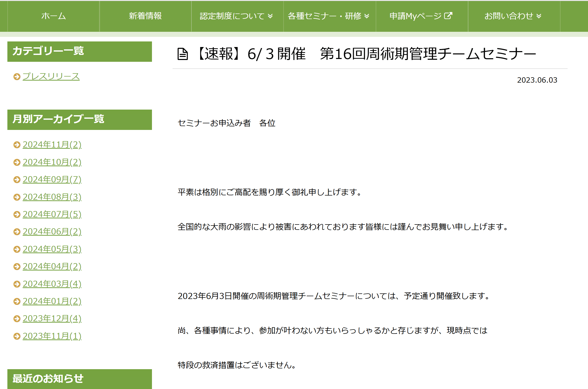This screenshot has width=588, height=389.
Task: Open archive 2024年06月(2)
Action: [x=52, y=231]
